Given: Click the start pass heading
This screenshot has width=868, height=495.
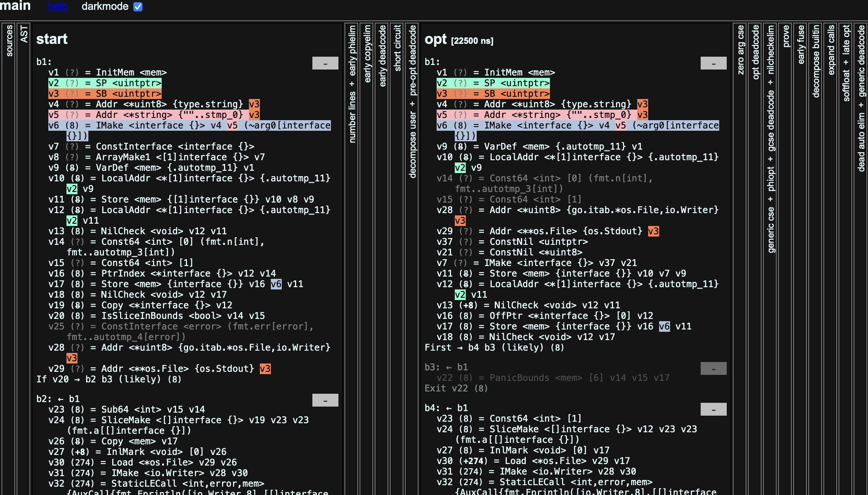Looking at the screenshot, I should coord(52,39).
